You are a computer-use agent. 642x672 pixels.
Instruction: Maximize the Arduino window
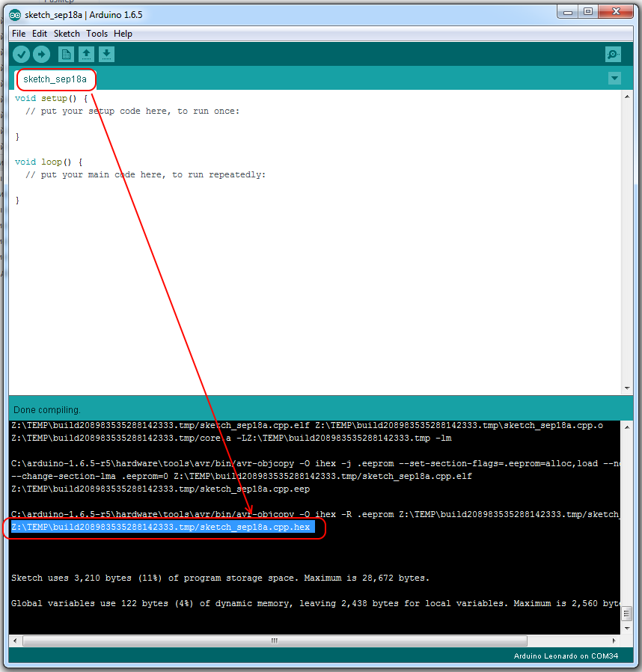point(588,12)
